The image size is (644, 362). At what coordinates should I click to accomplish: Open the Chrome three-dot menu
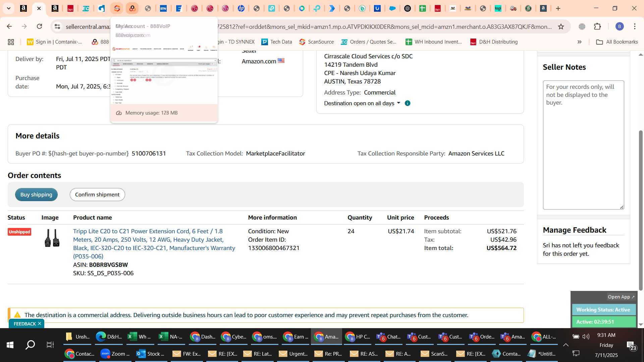[x=635, y=26]
